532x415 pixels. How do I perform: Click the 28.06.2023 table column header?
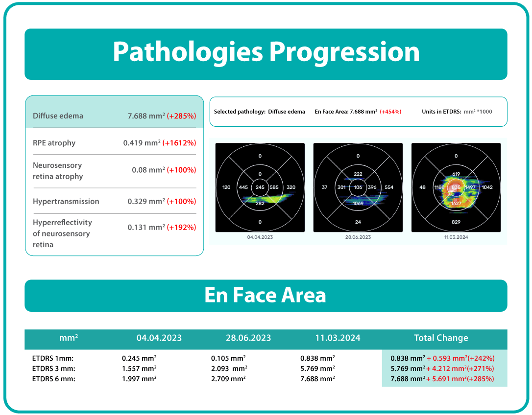248,338
